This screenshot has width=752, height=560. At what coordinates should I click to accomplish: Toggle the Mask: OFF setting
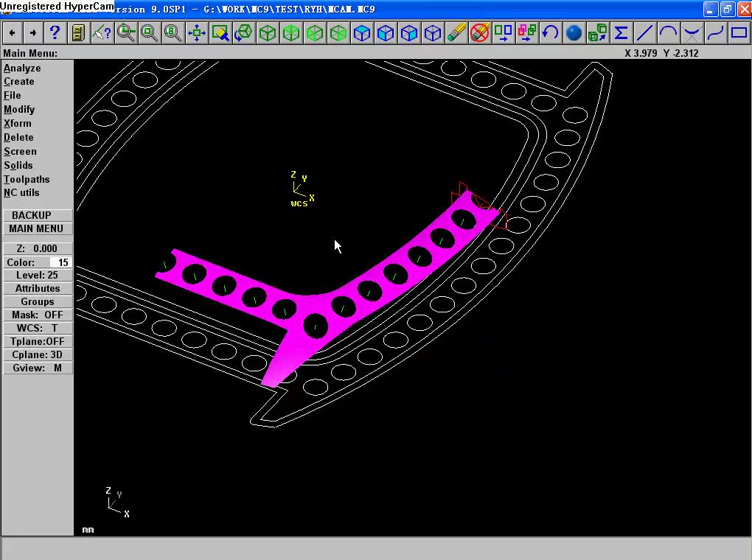click(38, 315)
